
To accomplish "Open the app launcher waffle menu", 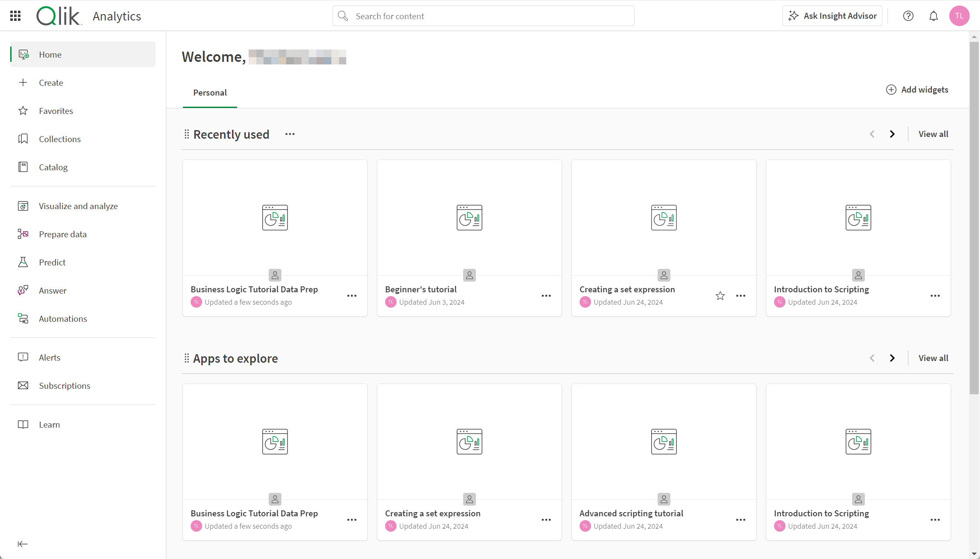I will pyautogui.click(x=15, y=16).
